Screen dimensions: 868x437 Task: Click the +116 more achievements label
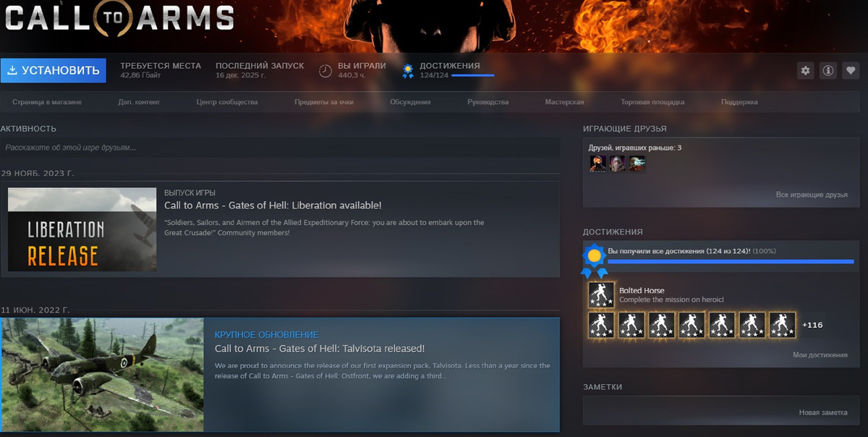click(812, 325)
